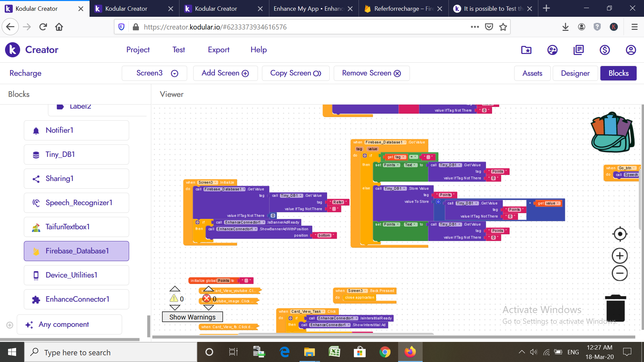Click the trash can in viewer
The width and height of the screenshot is (644, 362).
tap(615, 308)
